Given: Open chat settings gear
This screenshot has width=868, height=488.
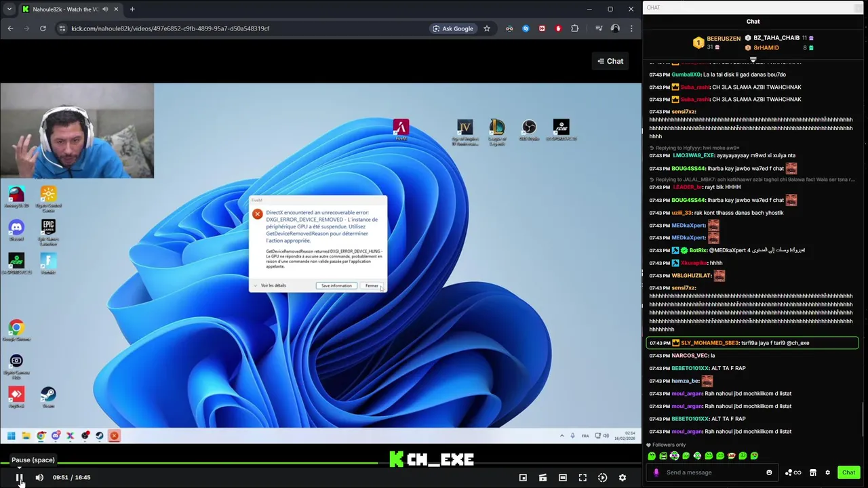Looking at the screenshot, I should [x=827, y=472].
